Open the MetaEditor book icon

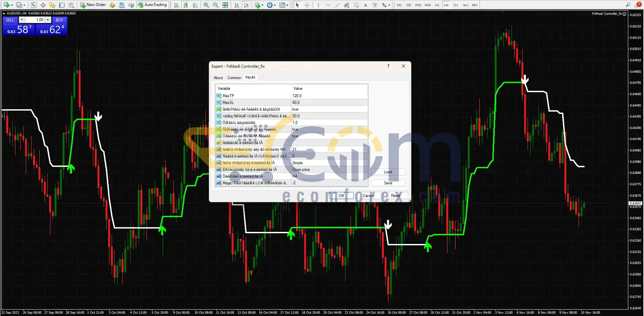(112, 5)
